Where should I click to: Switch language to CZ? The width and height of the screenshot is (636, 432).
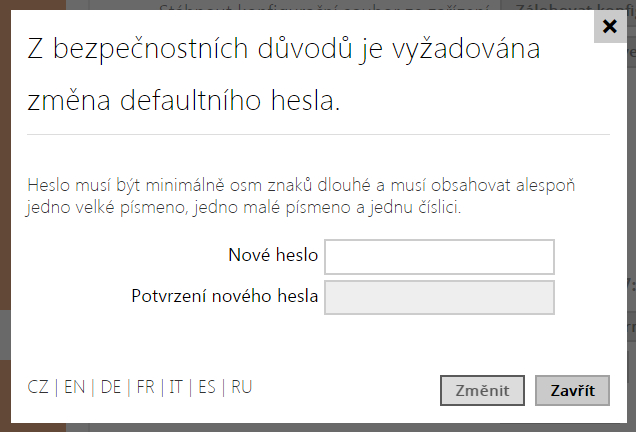point(38,387)
